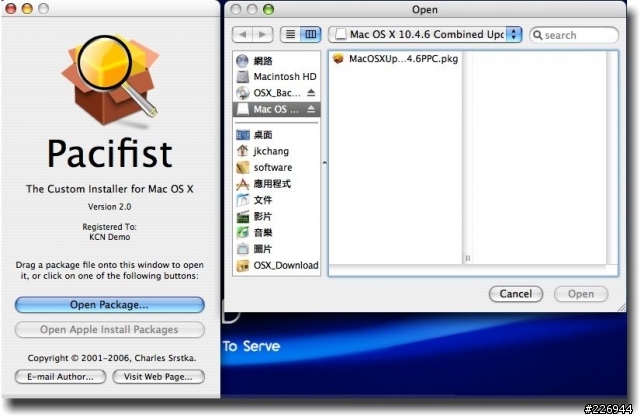
Task: Select MacOSXUp...4.6PPC.pkg file
Action: point(395,59)
